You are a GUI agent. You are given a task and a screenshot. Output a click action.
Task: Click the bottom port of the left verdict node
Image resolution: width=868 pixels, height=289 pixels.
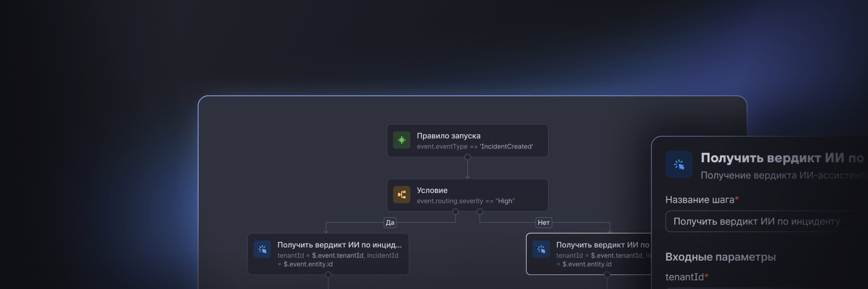328,275
